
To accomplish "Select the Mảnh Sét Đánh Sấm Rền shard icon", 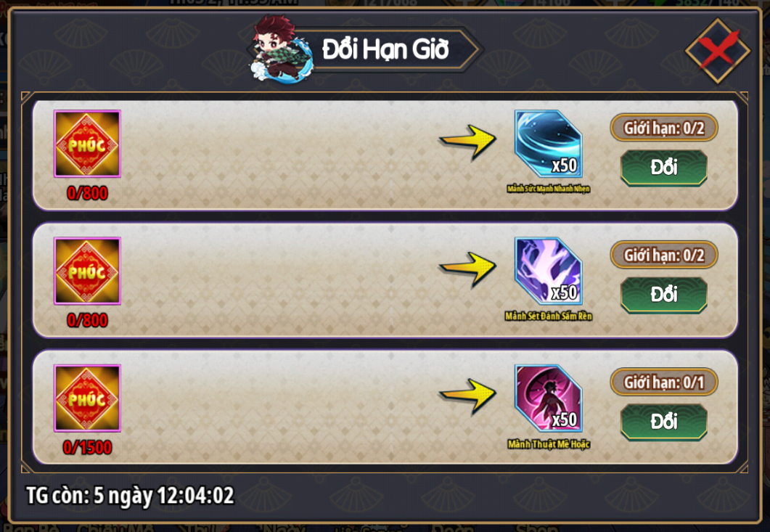I will (x=548, y=271).
